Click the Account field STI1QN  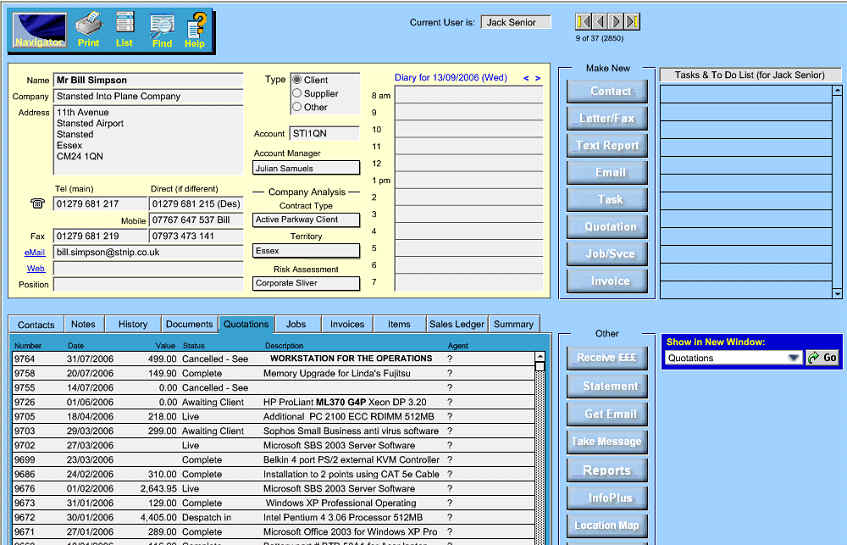point(325,133)
